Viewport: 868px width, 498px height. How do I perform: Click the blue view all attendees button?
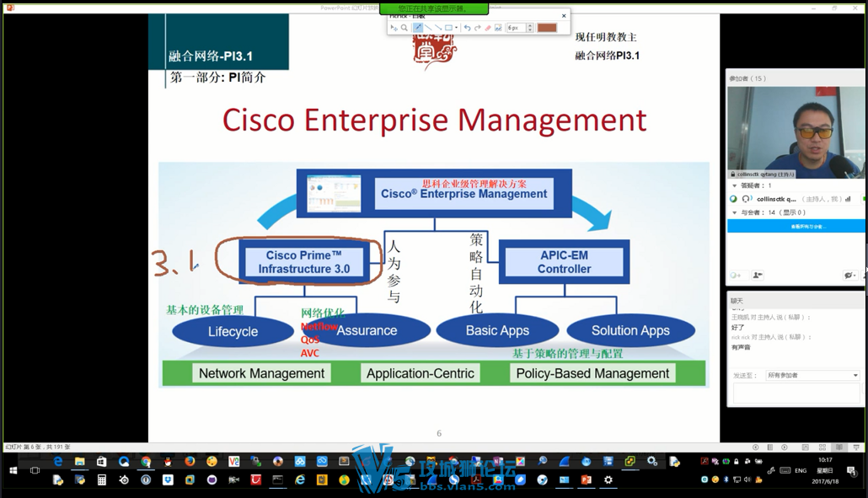[x=796, y=227]
